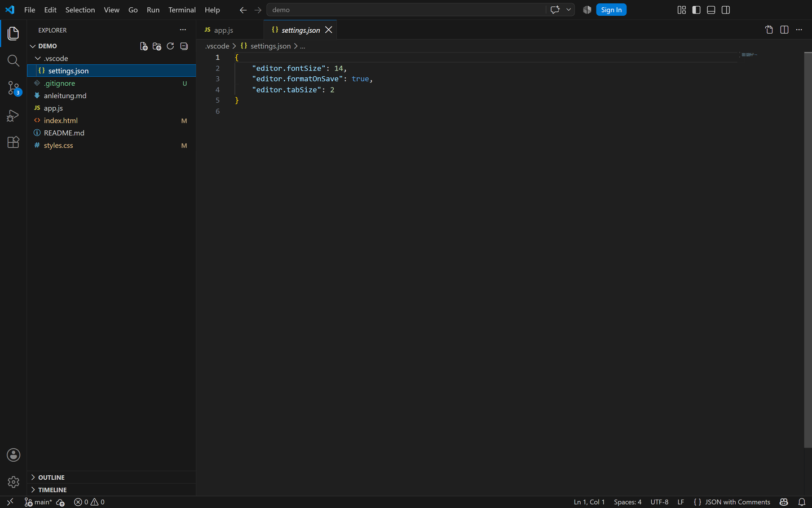
Task: Open the Extensions view
Action: tap(14, 142)
